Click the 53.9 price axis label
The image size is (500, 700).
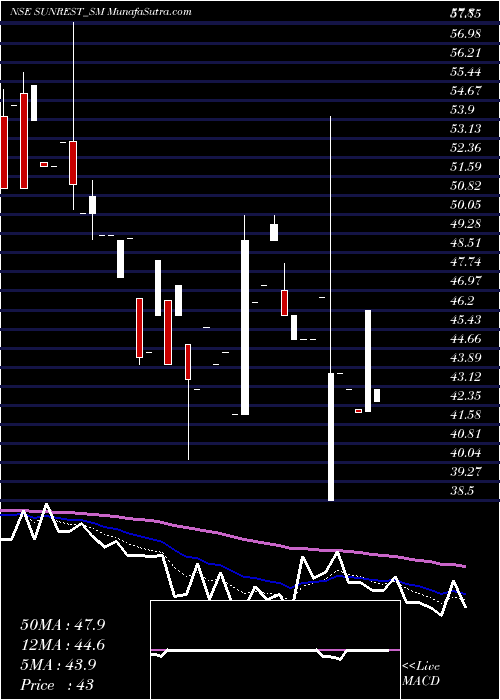(462, 110)
